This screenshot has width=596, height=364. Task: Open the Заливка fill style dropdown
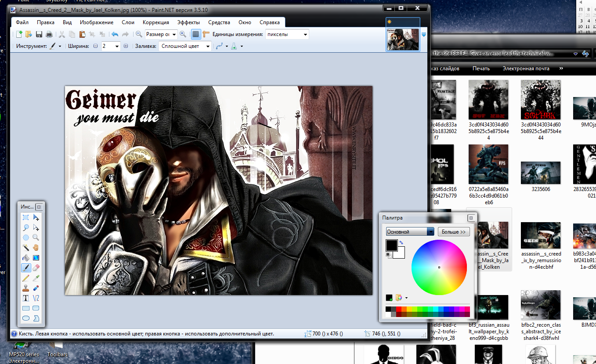[184, 46]
